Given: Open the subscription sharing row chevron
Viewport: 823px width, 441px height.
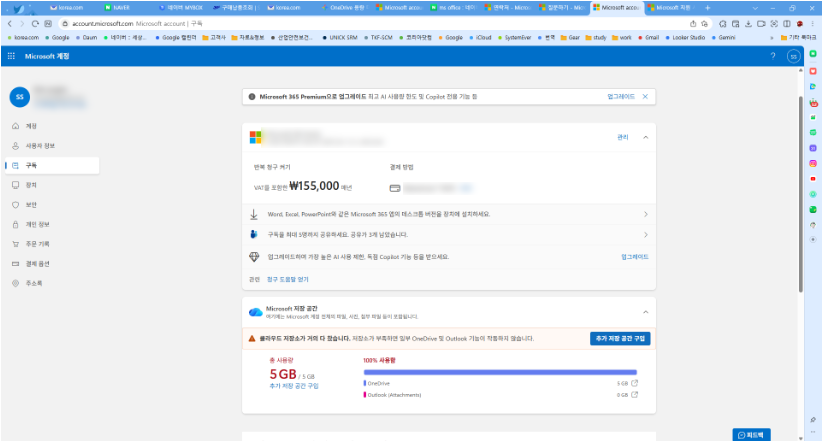Looking at the screenshot, I should 646,235.
